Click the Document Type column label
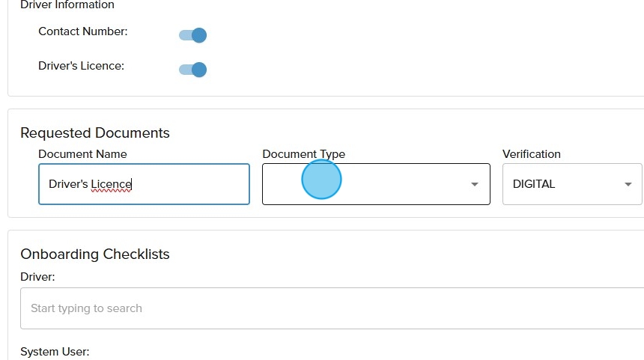Screen dimensions: 644x360 (303, 154)
